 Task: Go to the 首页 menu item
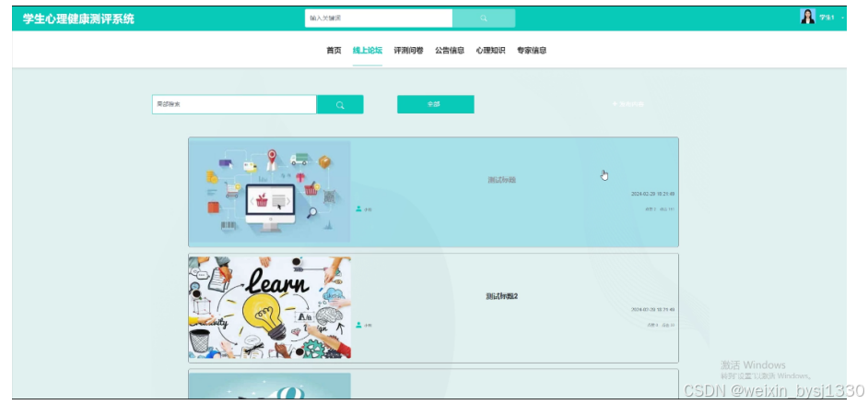click(x=334, y=51)
